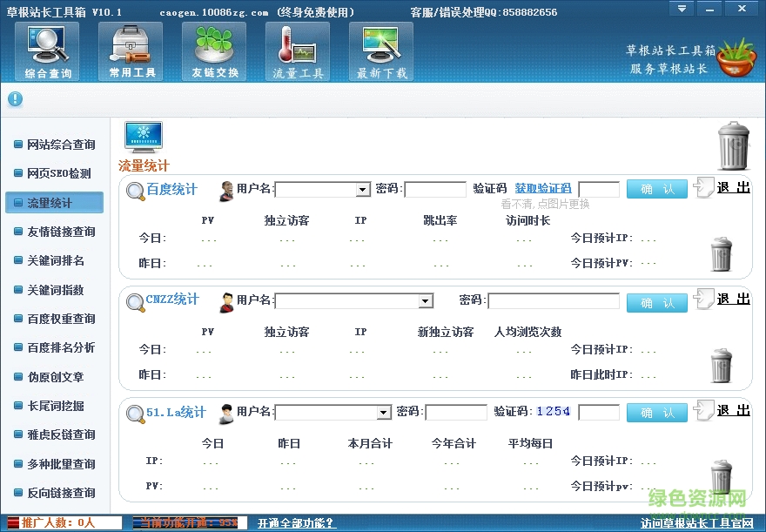Click the trash icon in the CNZZ统计 panel
The image size is (766, 532).
721,367
